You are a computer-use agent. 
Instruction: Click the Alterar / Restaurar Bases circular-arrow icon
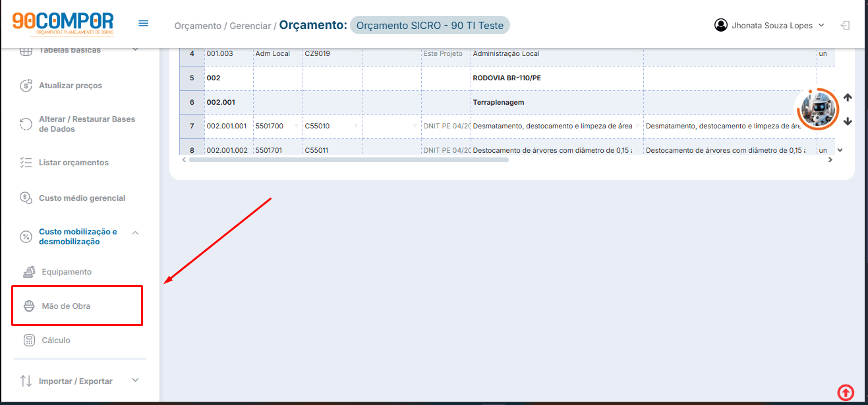click(x=26, y=124)
